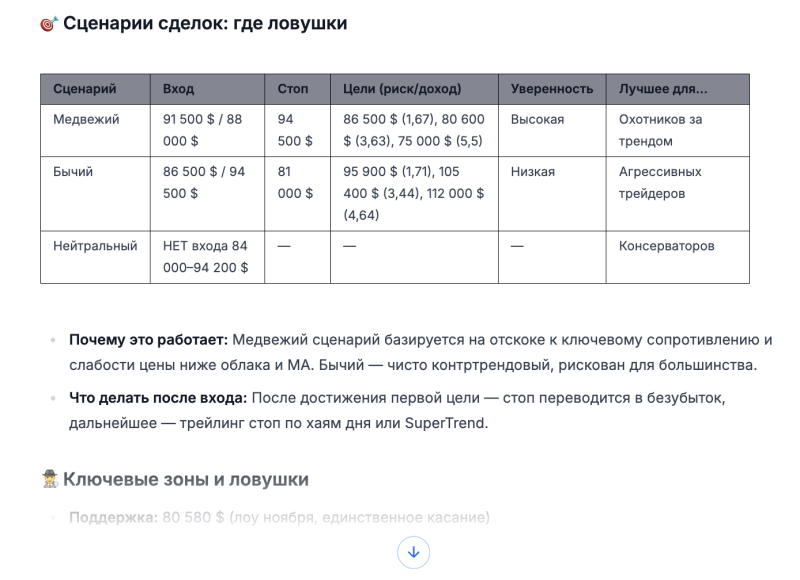This screenshot has height=580, width=800.
Task: Click the Агрессивных трейдеров cell
Action: (x=660, y=182)
